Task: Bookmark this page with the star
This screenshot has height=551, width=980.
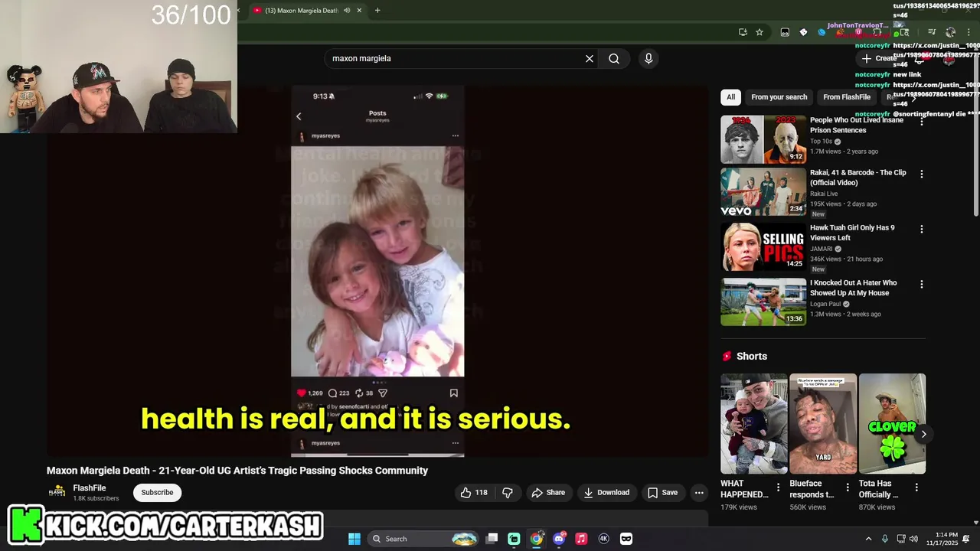Action: point(759,32)
